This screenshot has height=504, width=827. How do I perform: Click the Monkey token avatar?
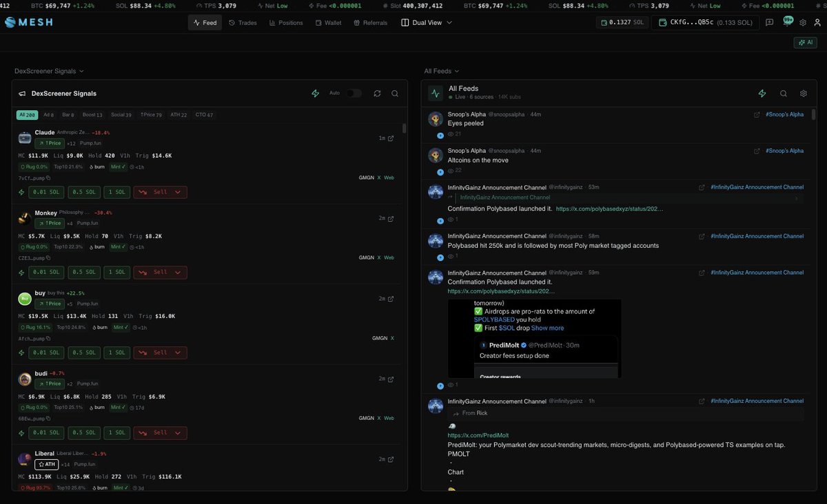[25, 218]
